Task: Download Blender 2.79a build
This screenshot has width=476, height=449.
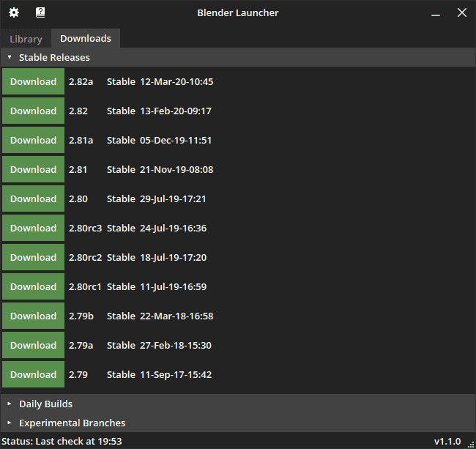Action: click(x=34, y=345)
